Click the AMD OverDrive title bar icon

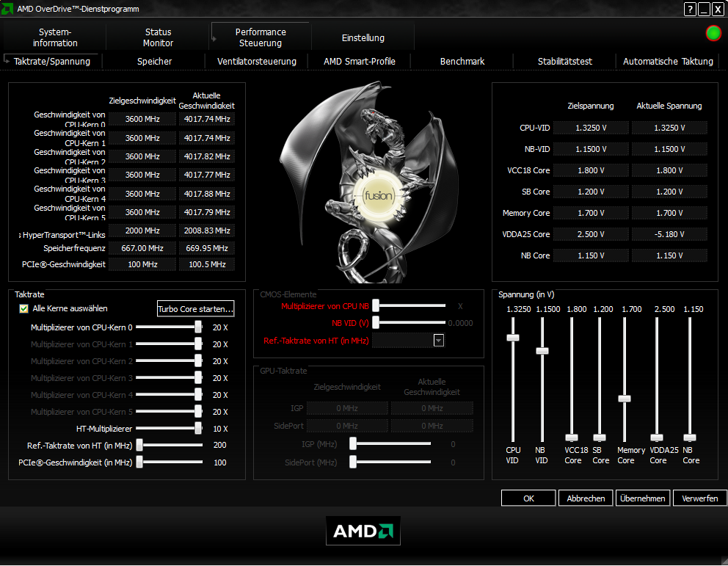[x=7, y=8]
